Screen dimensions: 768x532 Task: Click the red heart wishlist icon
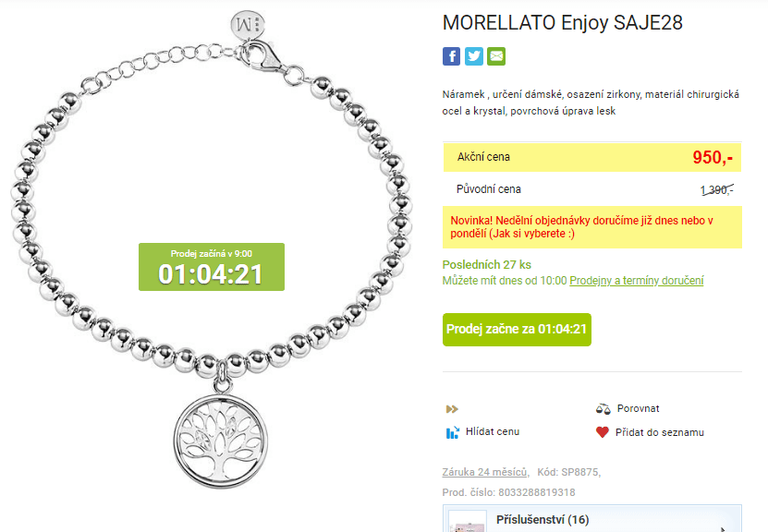(602, 432)
